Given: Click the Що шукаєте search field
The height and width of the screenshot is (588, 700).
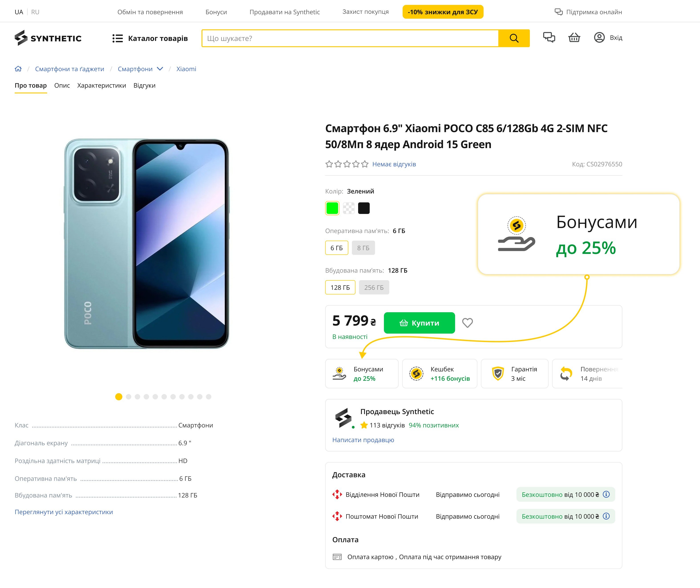Looking at the screenshot, I should [x=350, y=38].
